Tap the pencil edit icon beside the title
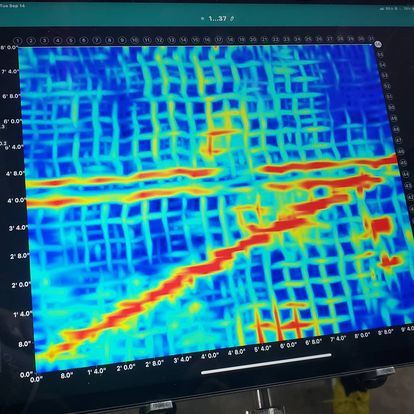 tap(232, 19)
